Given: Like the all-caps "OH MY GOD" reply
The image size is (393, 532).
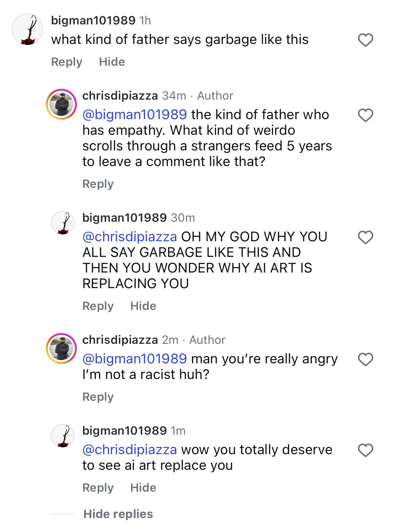Looking at the screenshot, I should coord(365,237).
